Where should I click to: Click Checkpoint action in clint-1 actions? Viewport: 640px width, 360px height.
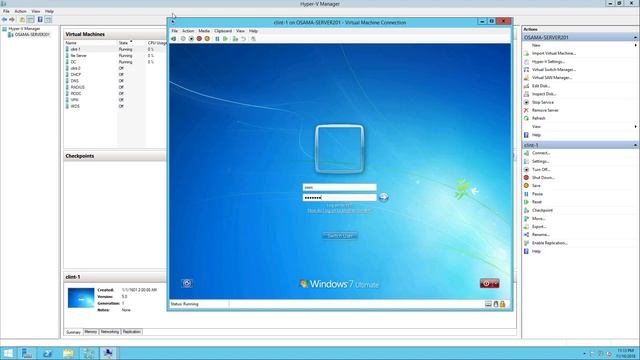[542, 210]
